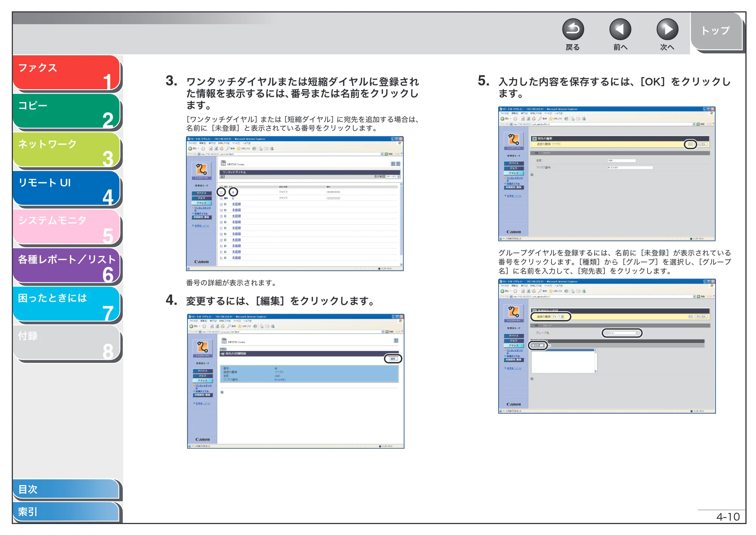This screenshot has width=756, height=535.
Task: Go to next page with 次へ
Action: (x=667, y=29)
